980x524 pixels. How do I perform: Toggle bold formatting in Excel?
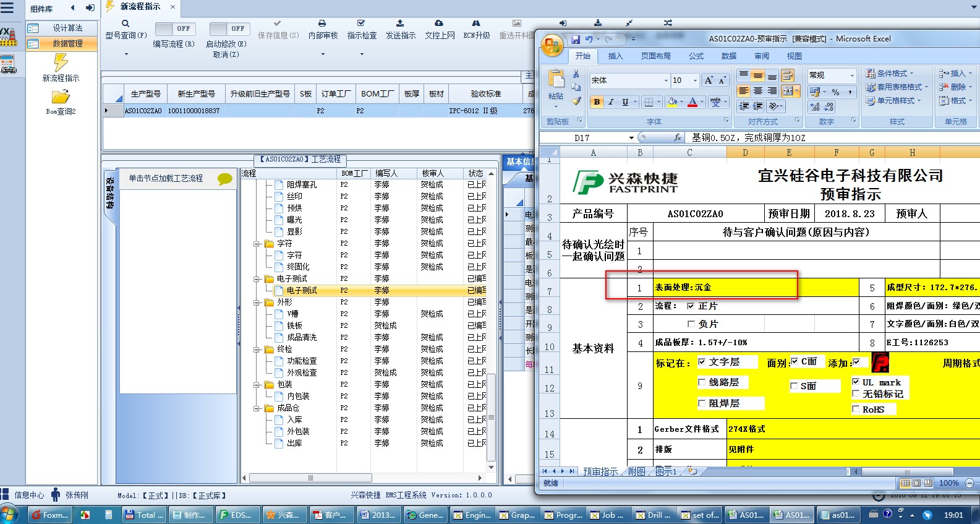click(597, 102)
